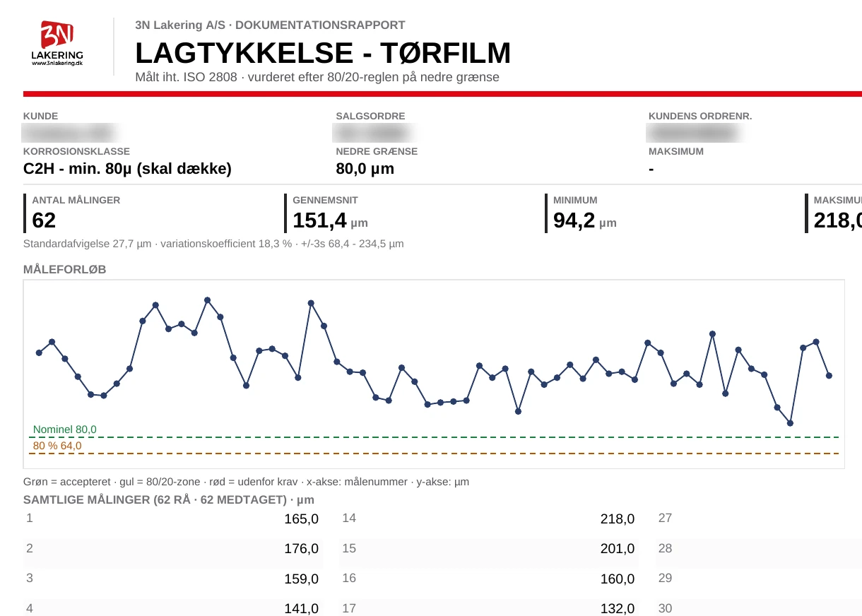
Task: Select measurement 4 value 141,0
Action: click(302, 608)
